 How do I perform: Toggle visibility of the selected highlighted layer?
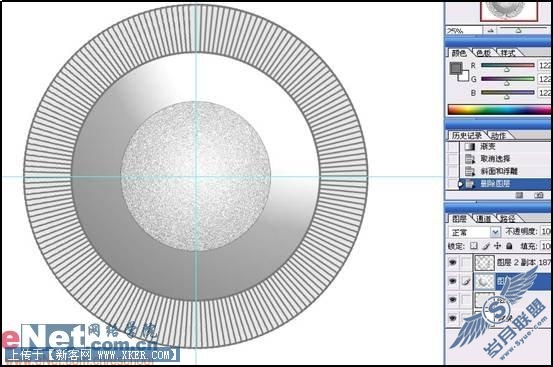tap(452, 281)
